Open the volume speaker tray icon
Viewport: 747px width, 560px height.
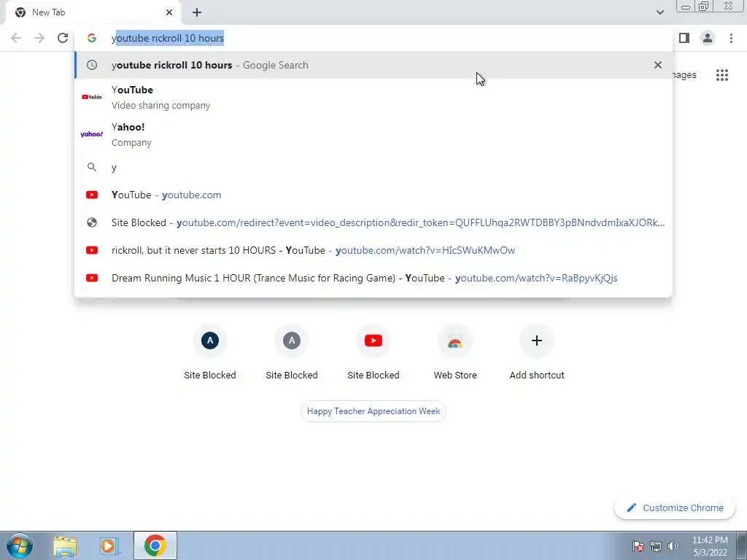click(673, 546)
